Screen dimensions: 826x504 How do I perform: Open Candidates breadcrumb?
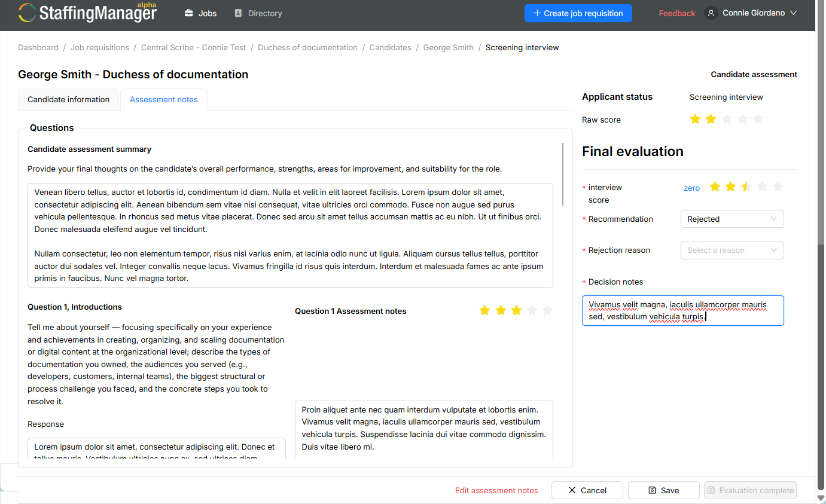coord(391,48)
